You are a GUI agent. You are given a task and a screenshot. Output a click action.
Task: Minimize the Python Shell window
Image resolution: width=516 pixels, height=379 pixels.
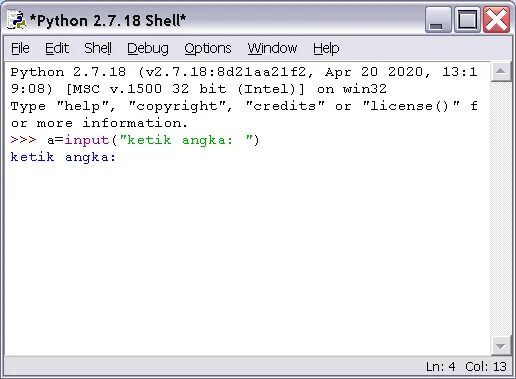[x=438, y=20]
